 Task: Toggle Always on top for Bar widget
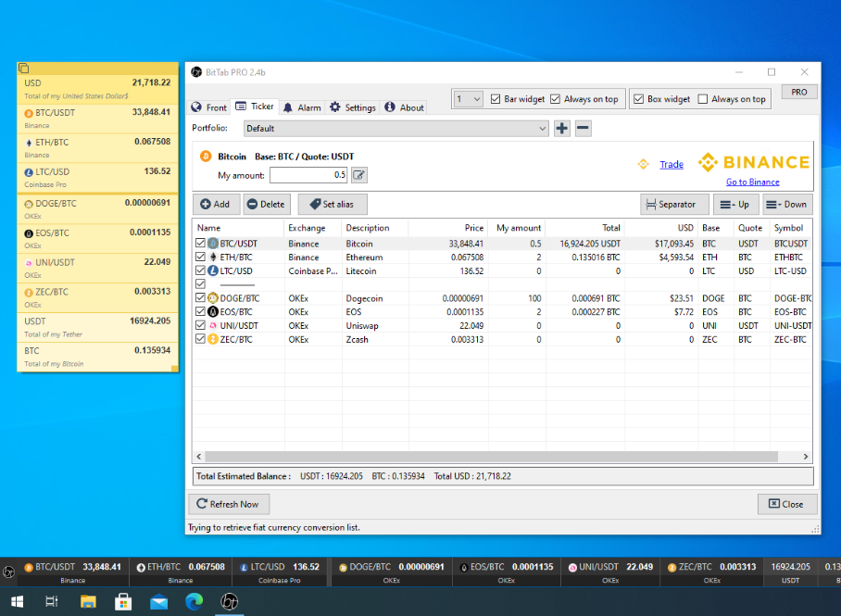(555, 99)
